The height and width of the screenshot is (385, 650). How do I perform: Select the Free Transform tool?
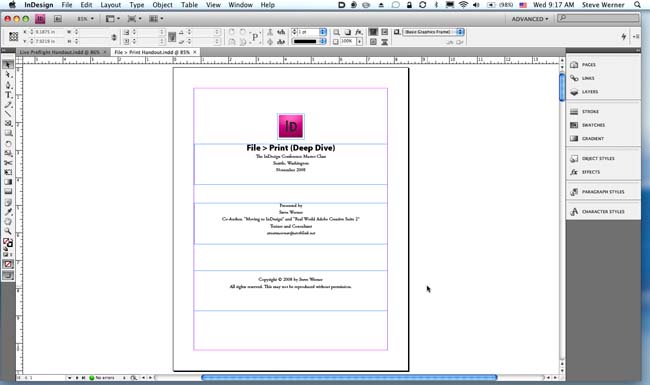[x=8, y=172]
